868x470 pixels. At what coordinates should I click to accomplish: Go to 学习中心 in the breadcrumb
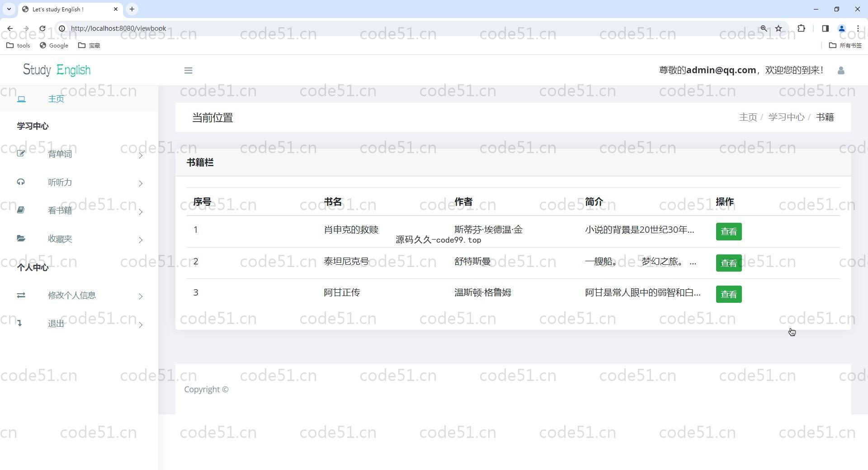pos(786,117)
